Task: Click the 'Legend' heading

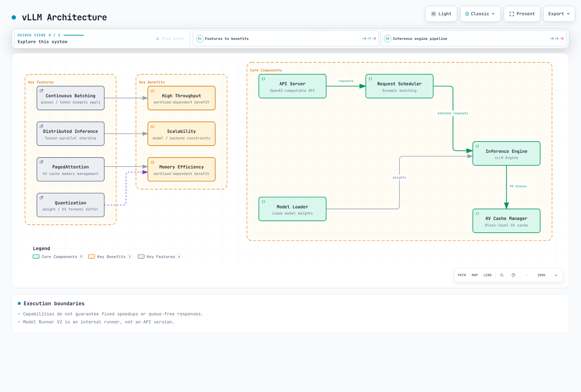Action: (41, 249)
